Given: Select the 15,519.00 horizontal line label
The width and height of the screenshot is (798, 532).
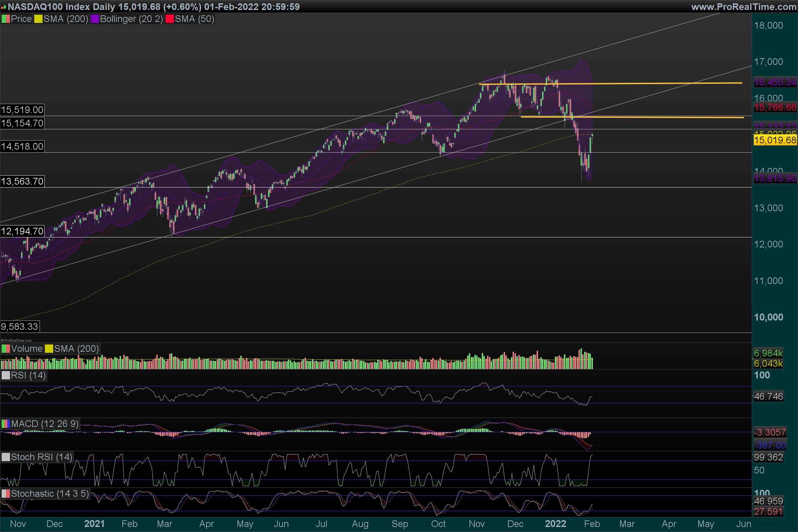Looking at the screenshot, I should [x=22, y=110].
